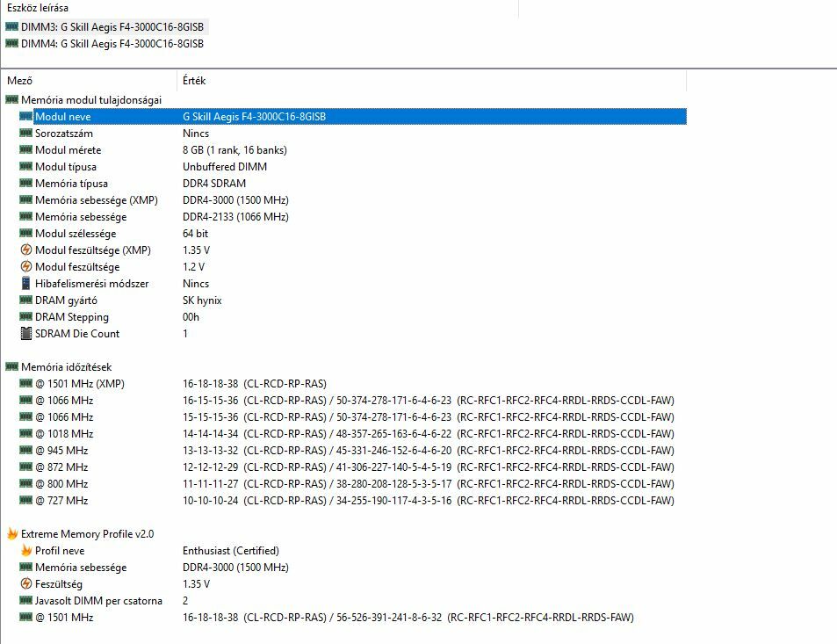Click voltage icon beside Modul feszültsége 1.2 V
Viewport: 837px width, 644px height.
click(25, 266)
